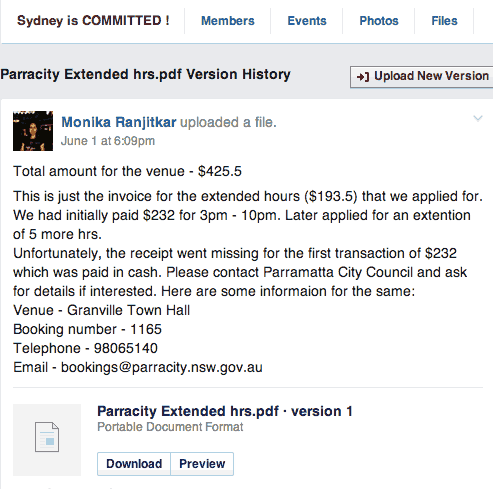Click the gray file thumbnail box
This screenshot has height=489, width=493.
(47, 440)
